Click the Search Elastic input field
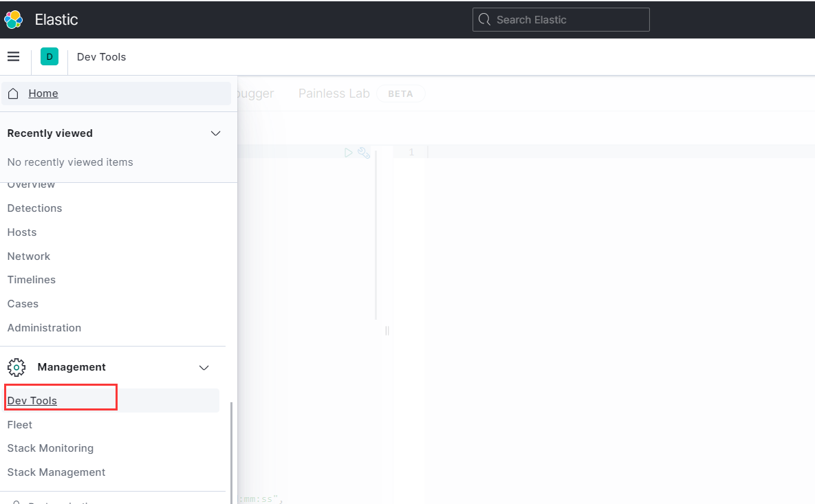Viewport: 815px width, 504px height. point(561,20)
